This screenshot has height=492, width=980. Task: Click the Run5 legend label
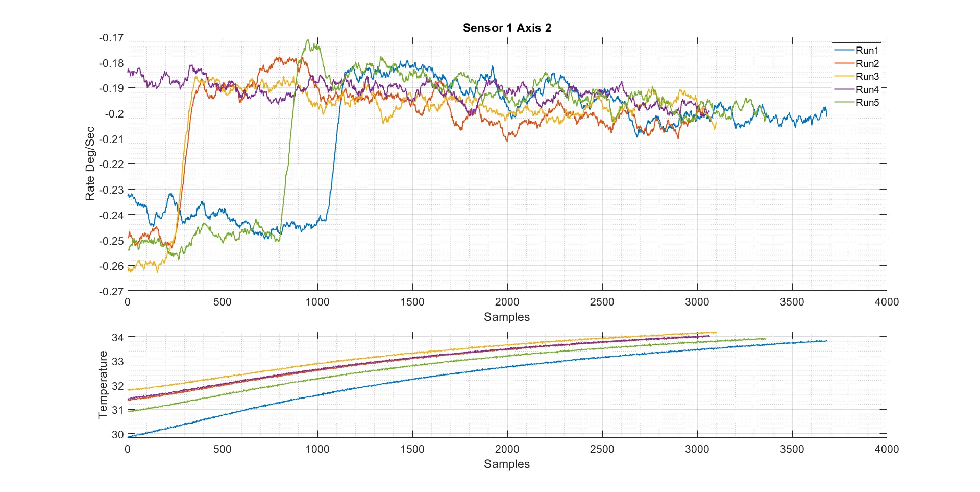(x=867, y=102)
